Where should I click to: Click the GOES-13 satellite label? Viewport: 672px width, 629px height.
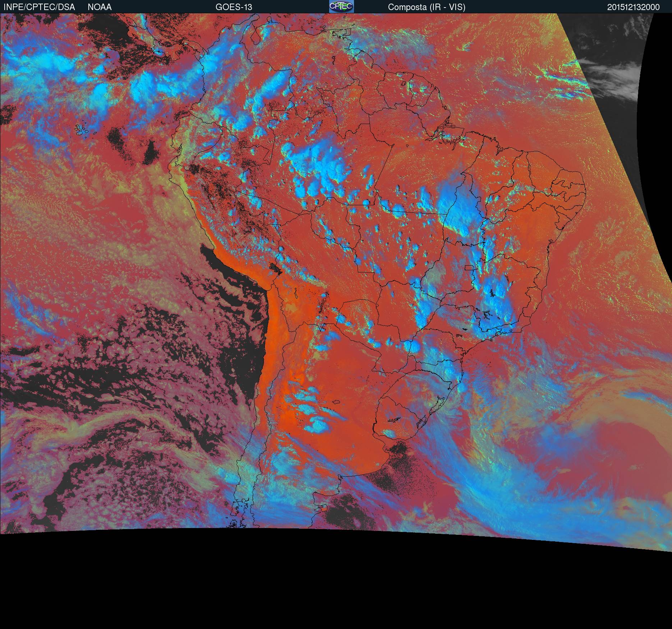coord(234,7)
